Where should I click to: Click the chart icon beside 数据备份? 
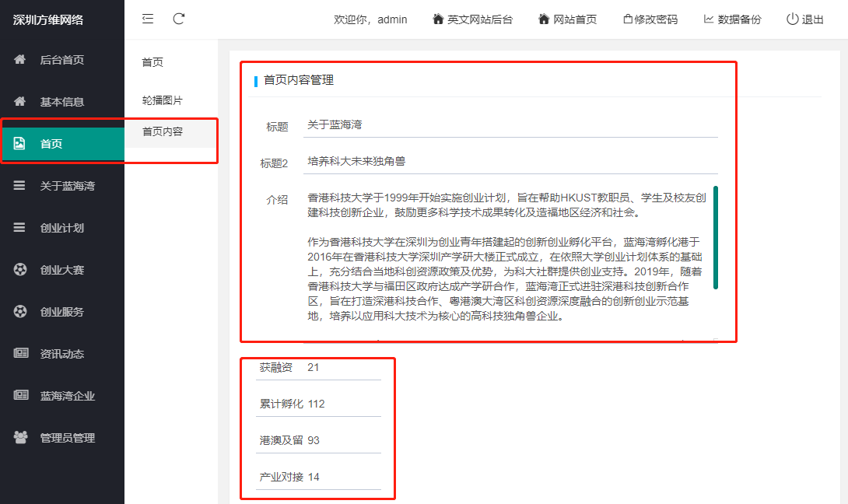click(709, 19)
